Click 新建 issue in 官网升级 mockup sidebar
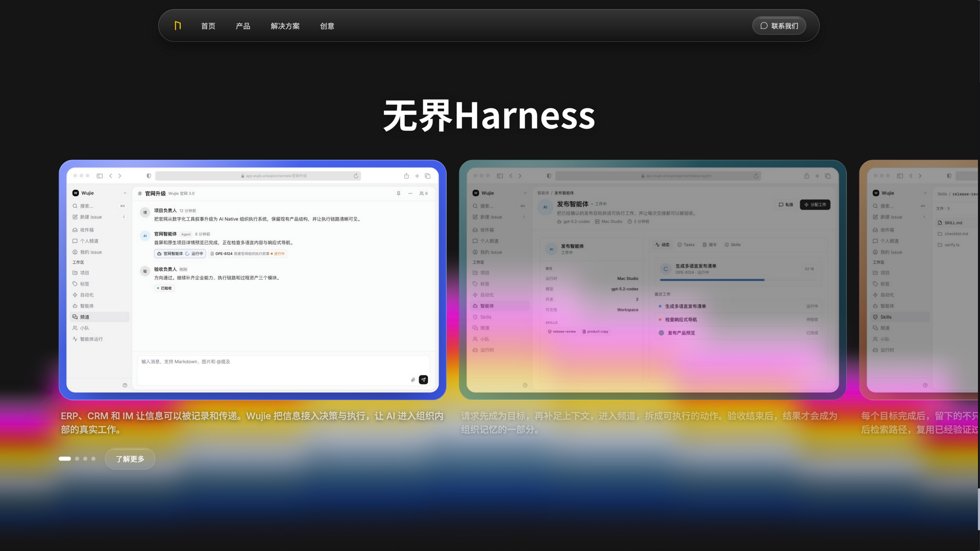The height and width of the screenshot is (551, 980). point(99,217)
